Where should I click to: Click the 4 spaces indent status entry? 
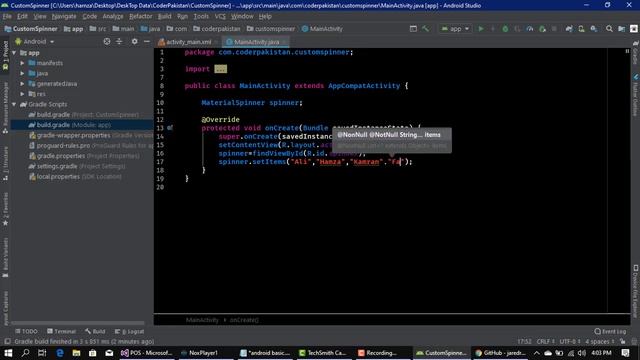pyautogui.click(x=600, y=342)
